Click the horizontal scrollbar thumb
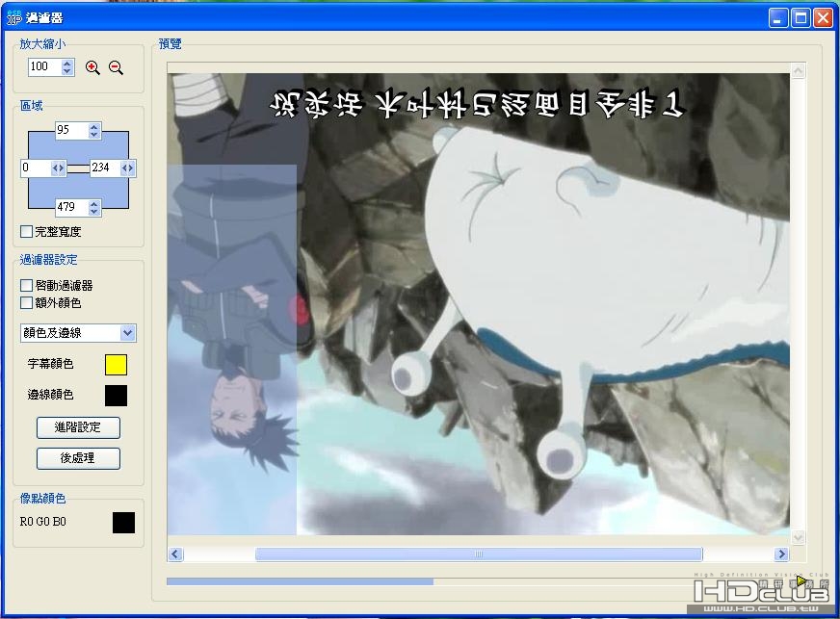The height and width of the screenshot is (619, 840). point(479,554)
